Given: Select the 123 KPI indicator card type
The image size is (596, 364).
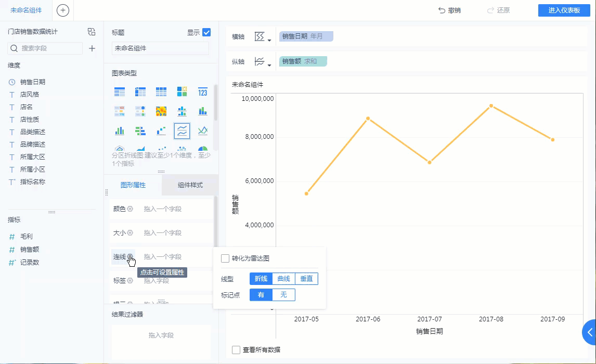Looking at the screenshot, I should pyautogui.click(x=203, y=92).
